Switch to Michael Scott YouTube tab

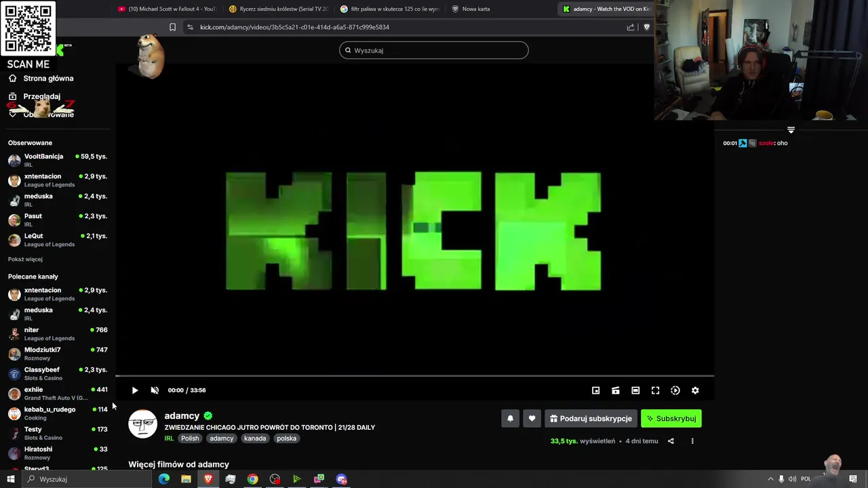(167, 9)
